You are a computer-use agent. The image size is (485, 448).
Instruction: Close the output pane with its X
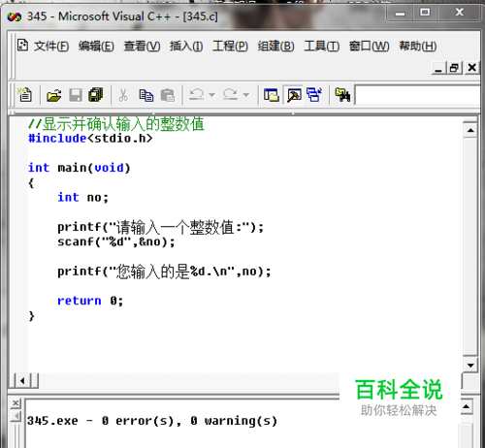pos(16,403)
